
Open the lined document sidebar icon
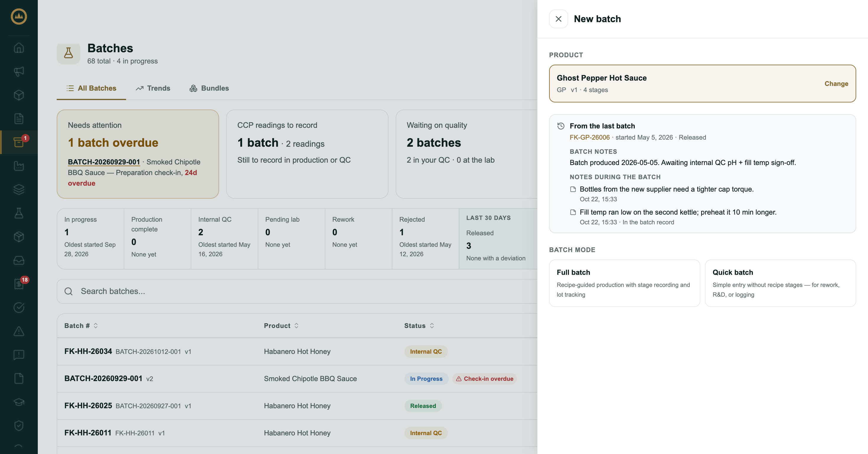[x=19, y=119]
